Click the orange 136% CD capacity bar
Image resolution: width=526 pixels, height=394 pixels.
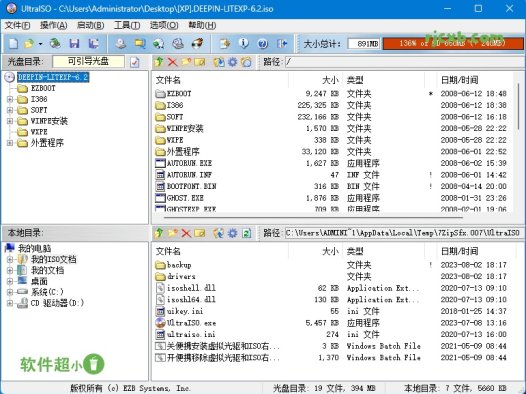pyautogui.click(x=452, y=44)
